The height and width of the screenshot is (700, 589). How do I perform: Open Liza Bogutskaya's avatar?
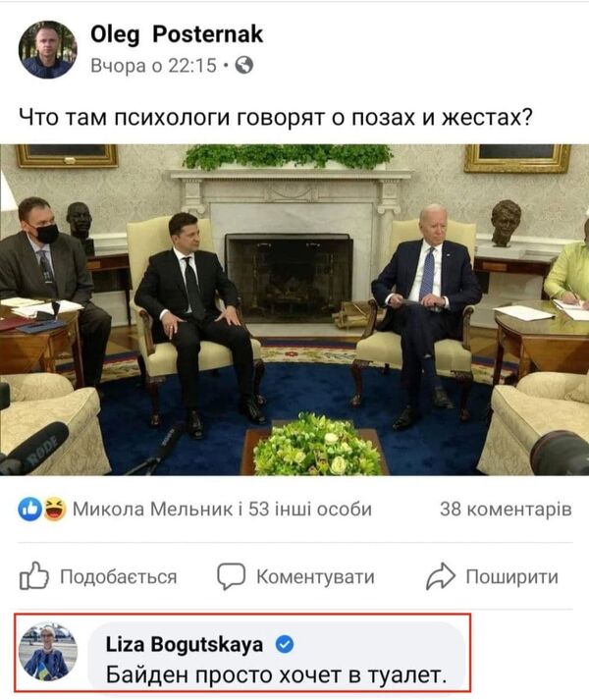point(48,651)
